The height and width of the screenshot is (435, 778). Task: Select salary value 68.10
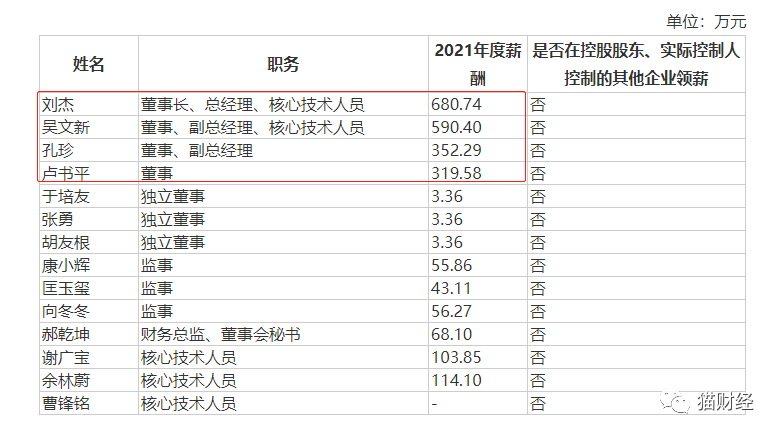(x=451, y=334)
